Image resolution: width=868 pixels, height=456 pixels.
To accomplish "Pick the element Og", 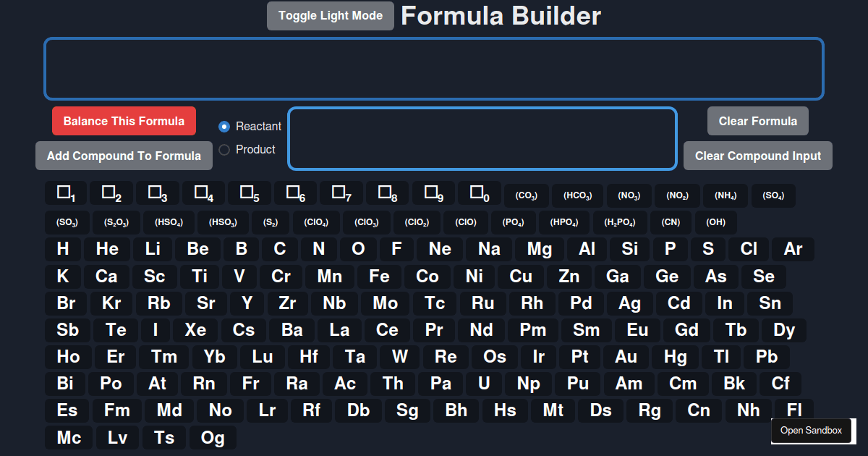I will click(213, 437).
